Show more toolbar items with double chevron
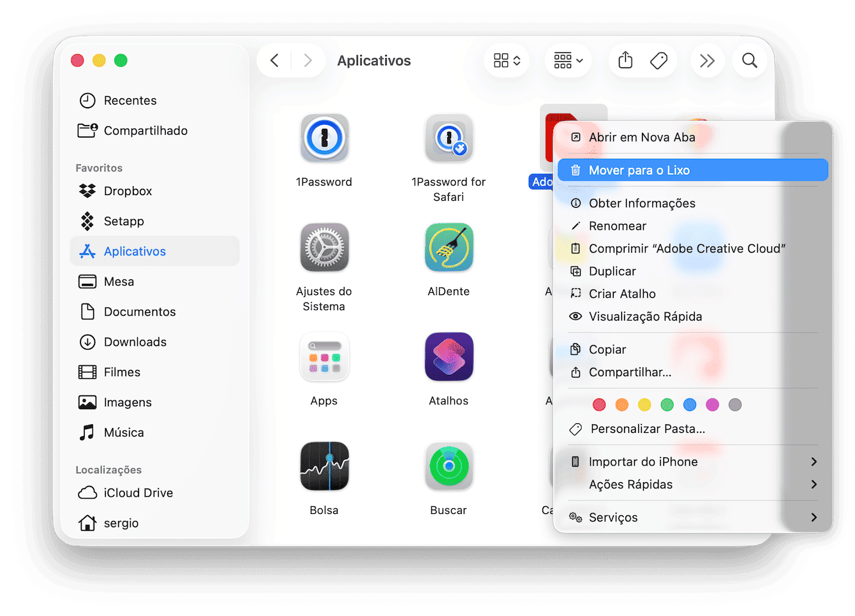Viewport: 855px width, 616px height. tap(707, 61)
